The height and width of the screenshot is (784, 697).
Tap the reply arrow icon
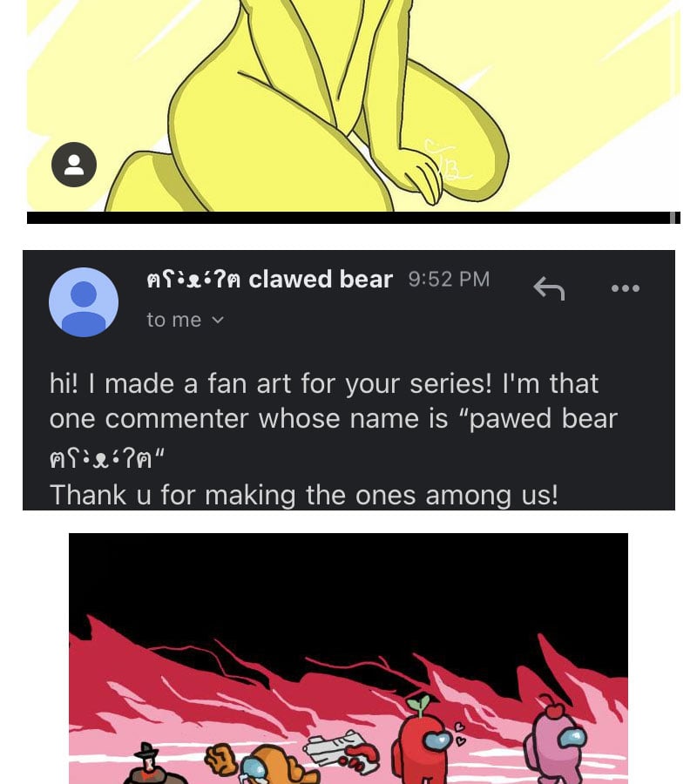coord(549,288)
